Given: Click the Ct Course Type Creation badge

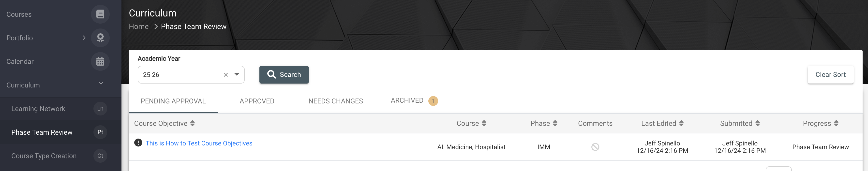Looking at the screenshot, I should tap(100, 156).
